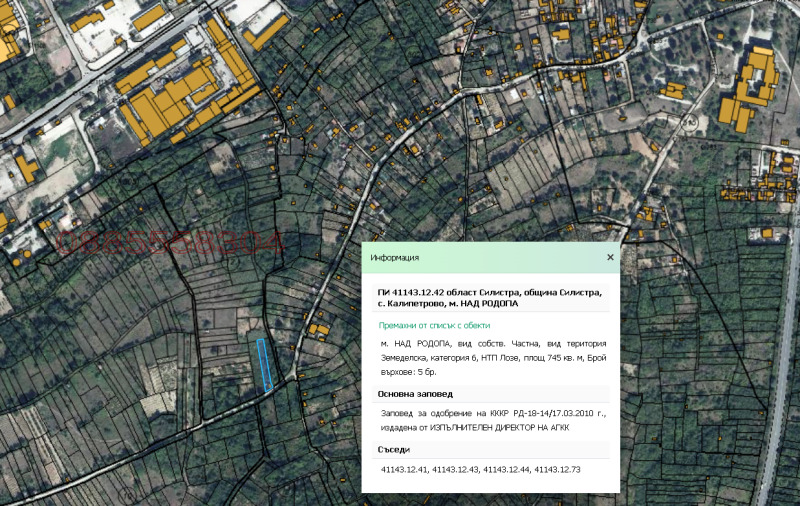
Task: Click the red phone number watermark
Action: coord(170,242)
